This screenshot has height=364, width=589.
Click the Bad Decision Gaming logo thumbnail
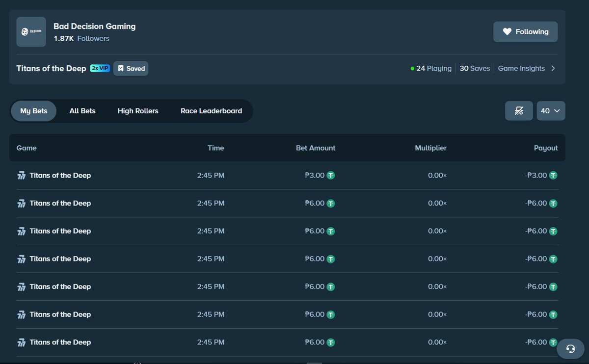[31, 32]
